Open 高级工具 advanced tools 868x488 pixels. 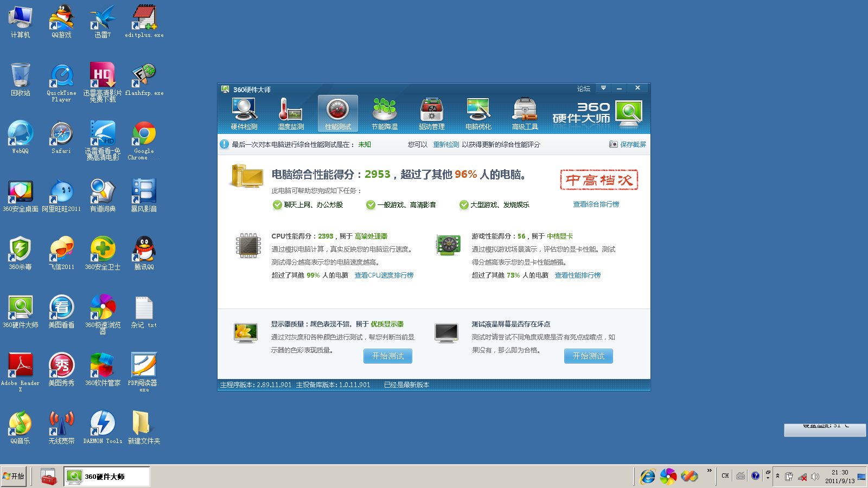tap(525, 114)
